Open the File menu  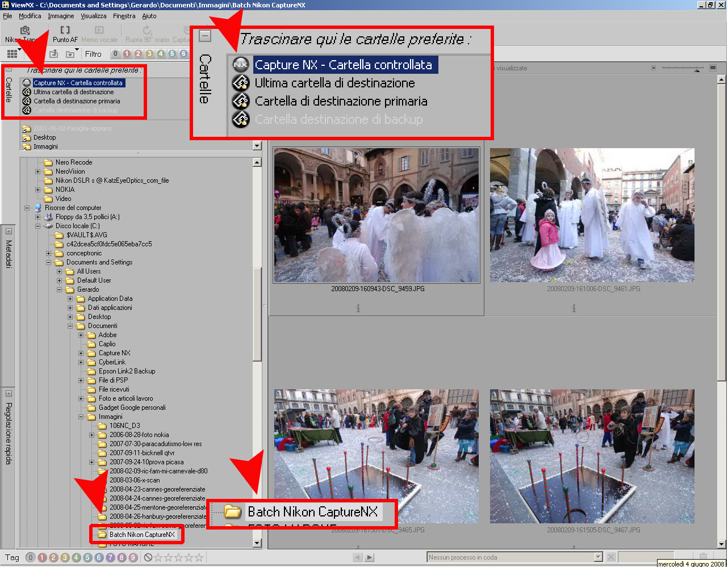tap(7, 16)
